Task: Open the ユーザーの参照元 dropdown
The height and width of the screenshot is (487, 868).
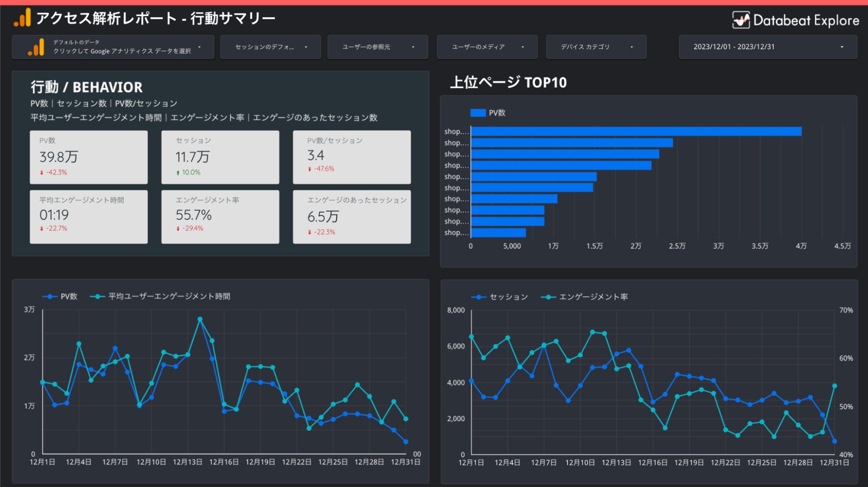Action: tap(377, 47)
